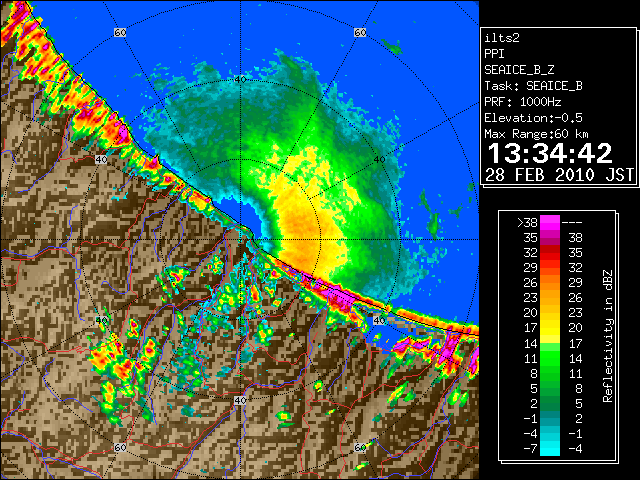
Task: Click the lower-right 60 km range label
Action: point(360,448)
